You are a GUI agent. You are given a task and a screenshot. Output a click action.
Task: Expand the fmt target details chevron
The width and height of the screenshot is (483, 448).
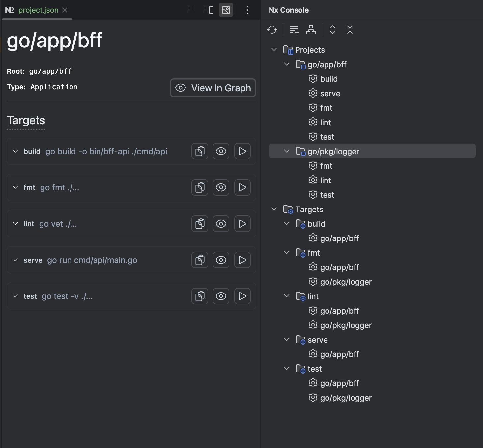15,187
